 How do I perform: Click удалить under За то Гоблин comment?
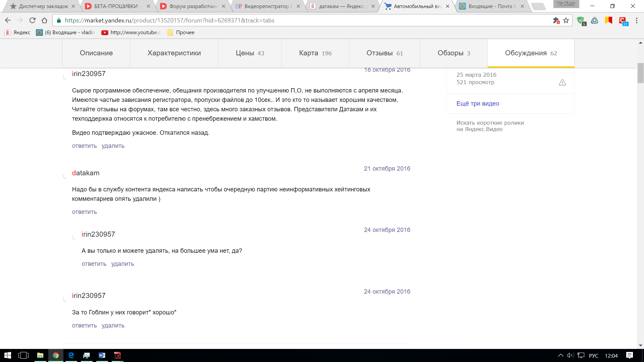coord(113,325)
